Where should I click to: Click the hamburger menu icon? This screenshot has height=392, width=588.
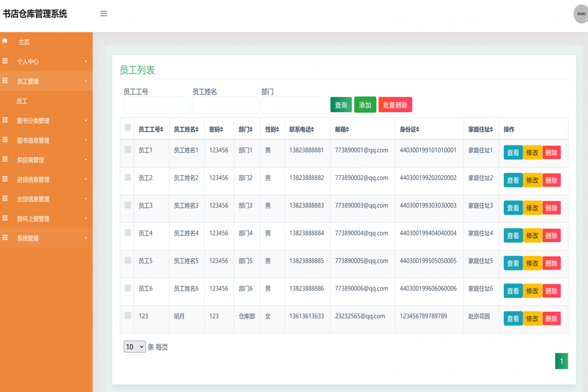tap(103, 14)
